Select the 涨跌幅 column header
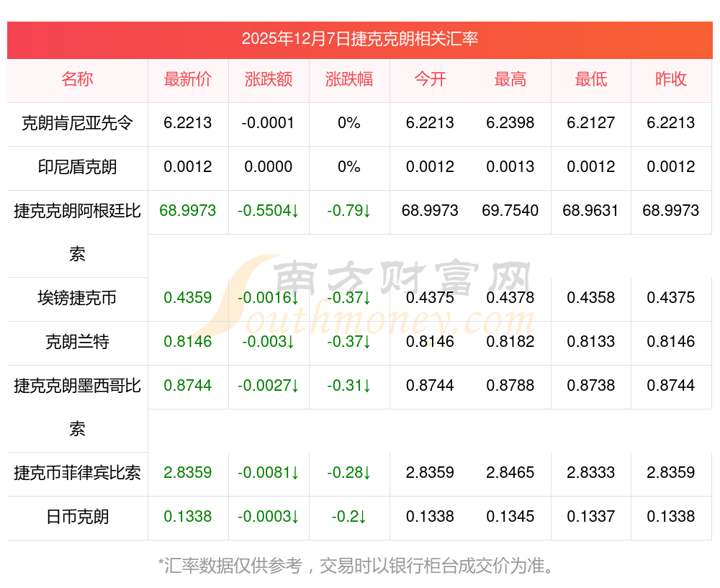 349,79
